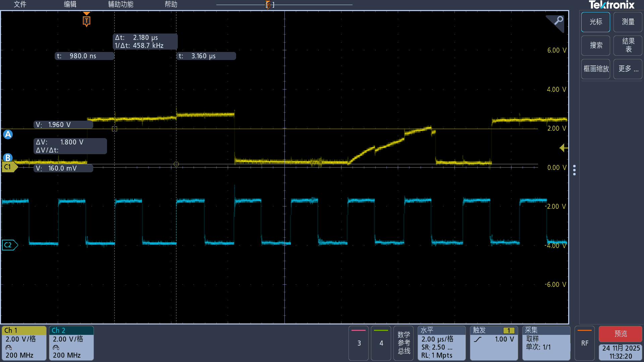
Task: Select the orange trigger position marker T
Action: pyautogui.click(x=87, y=21)
